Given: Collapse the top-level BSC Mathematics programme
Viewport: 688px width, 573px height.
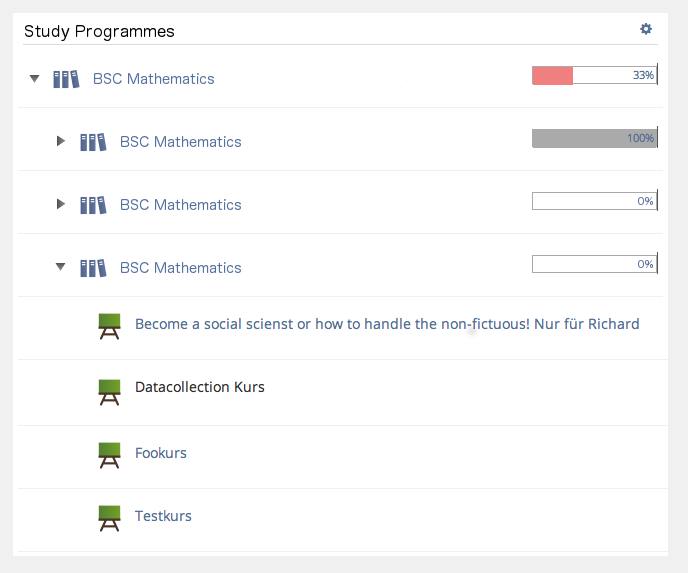Looking at the screenshot, I should [34, 78].
